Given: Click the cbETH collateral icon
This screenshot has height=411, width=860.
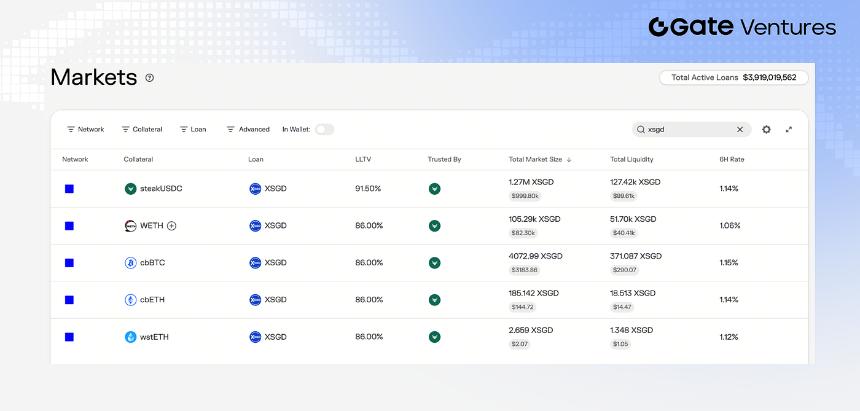Looking at the screenshot, I should pos(131,300).
